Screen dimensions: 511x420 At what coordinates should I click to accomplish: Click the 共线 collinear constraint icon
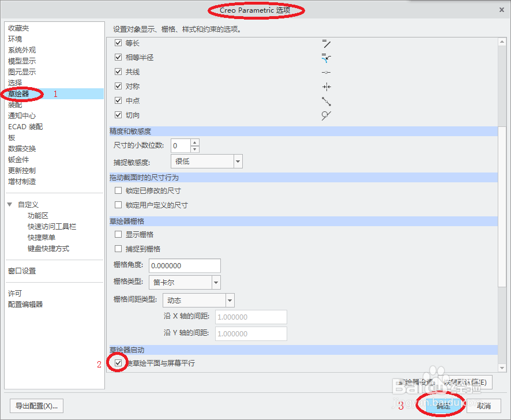326,72
